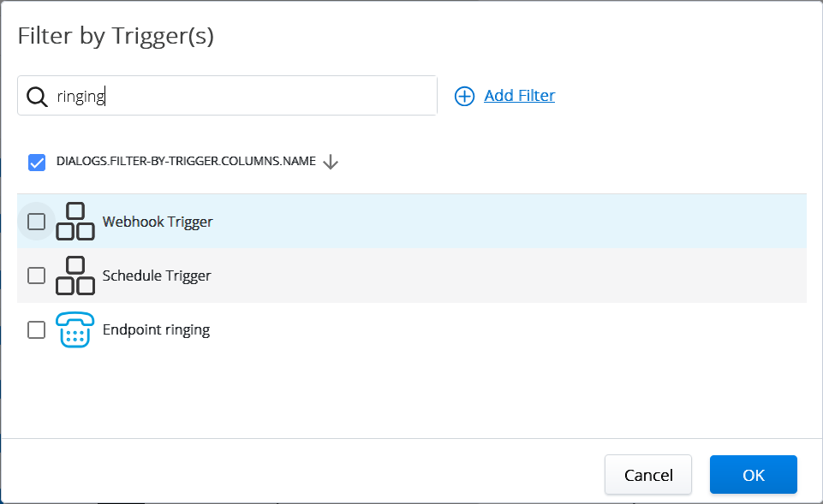Viewport: 823px width, 504px height.
Task: Click the Filter by Trigger(s) title
Action: tap(115, 36)
